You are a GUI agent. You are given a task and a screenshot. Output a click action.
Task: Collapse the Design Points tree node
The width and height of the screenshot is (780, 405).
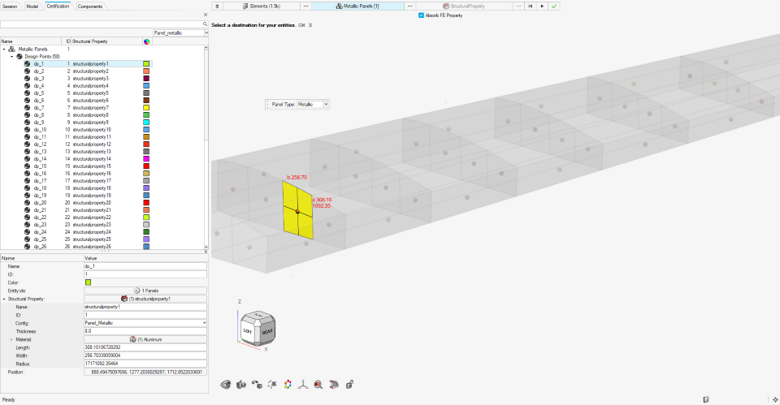pos(12,56)
